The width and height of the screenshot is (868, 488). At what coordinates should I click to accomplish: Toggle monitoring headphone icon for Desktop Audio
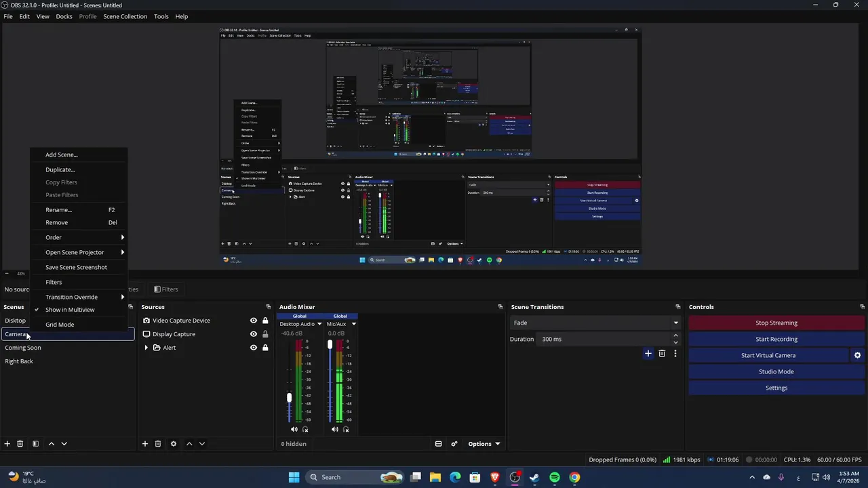[305, 429]
